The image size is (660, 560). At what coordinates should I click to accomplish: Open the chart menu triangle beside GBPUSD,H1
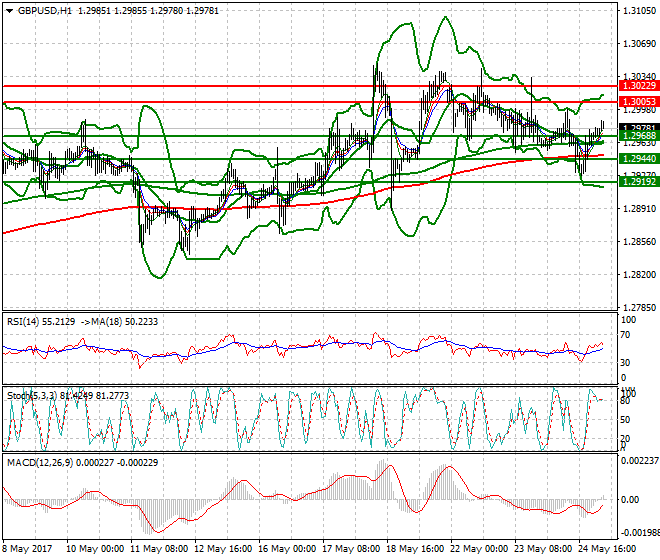[10, 11]
